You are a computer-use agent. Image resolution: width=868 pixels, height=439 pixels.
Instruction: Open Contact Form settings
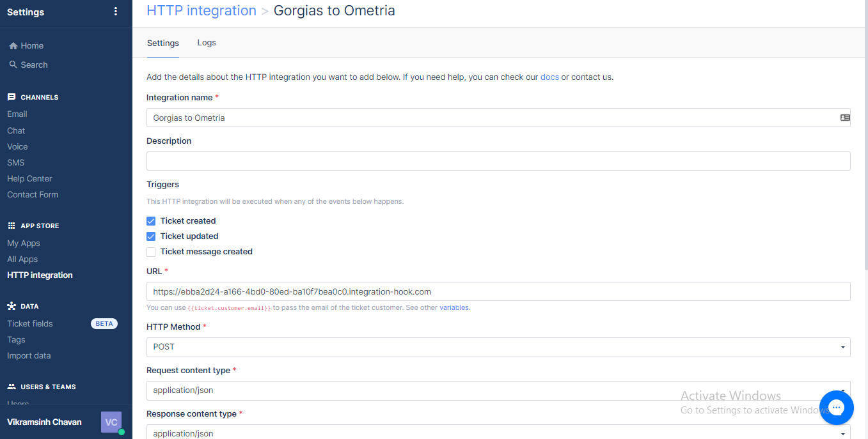pos(33,194)
